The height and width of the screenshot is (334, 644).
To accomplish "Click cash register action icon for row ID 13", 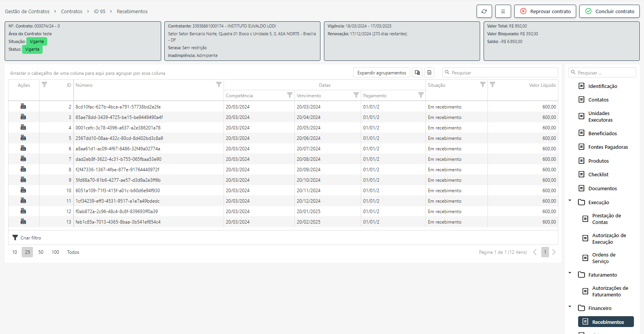I will pyautogui.click(x=23, y=222).
